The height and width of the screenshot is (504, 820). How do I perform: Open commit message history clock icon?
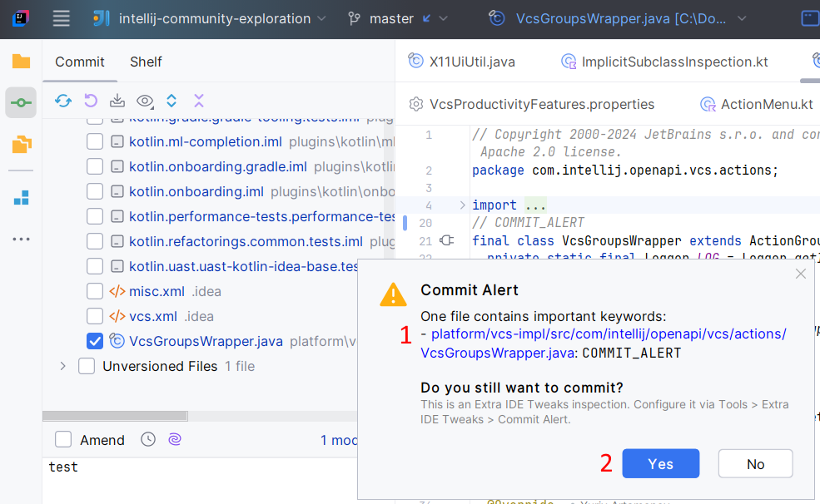pos(148,439)
